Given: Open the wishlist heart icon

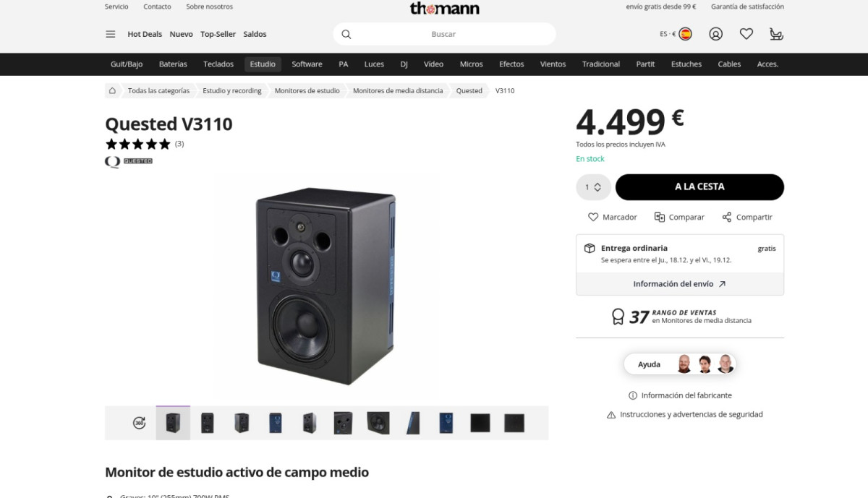Looking at the screenshot, I should (746, 34).
